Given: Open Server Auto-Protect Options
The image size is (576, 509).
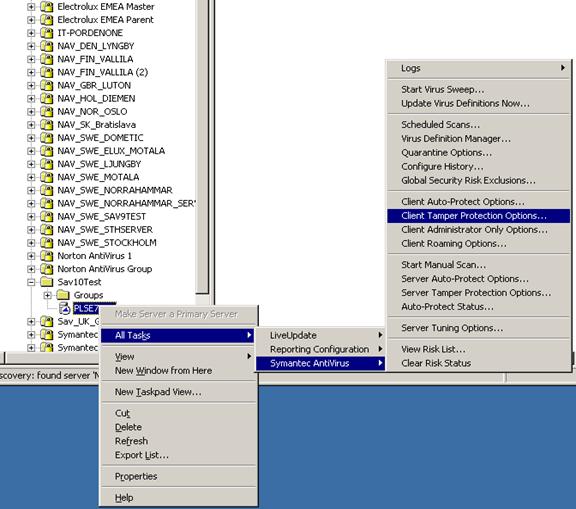Looking at the screenshot, I should click(478, 279).
